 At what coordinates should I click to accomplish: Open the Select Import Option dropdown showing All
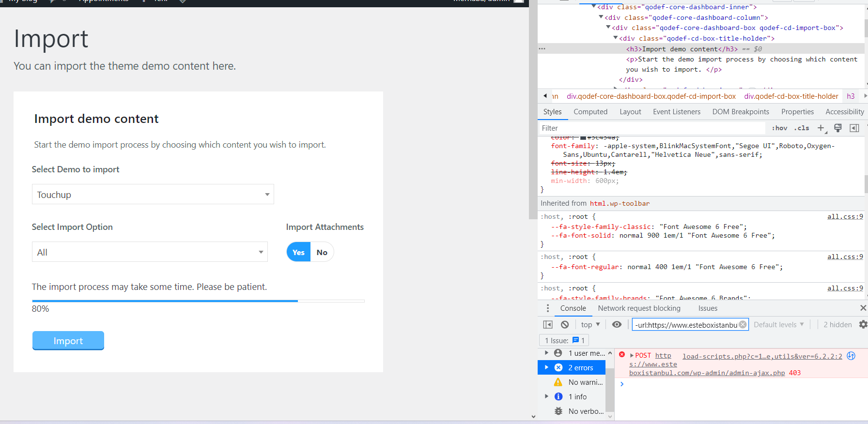(150, 252)
